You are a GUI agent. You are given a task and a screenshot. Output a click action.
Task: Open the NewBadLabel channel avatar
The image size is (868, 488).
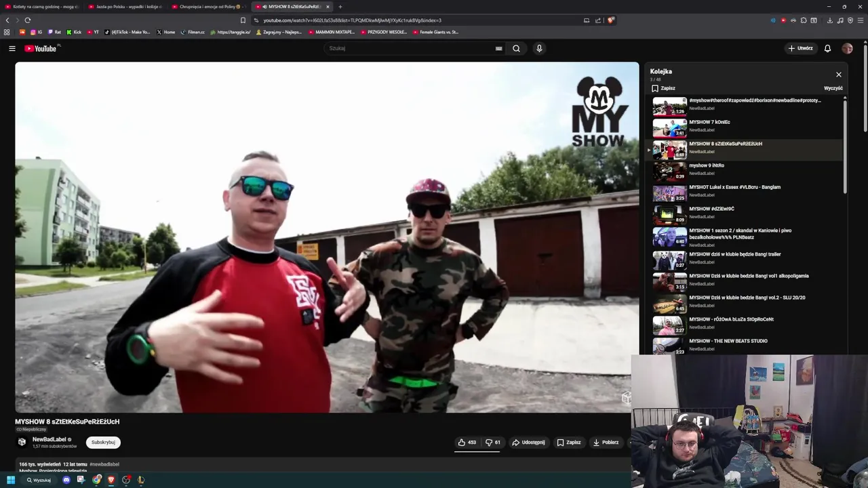(x=22, y=442)
